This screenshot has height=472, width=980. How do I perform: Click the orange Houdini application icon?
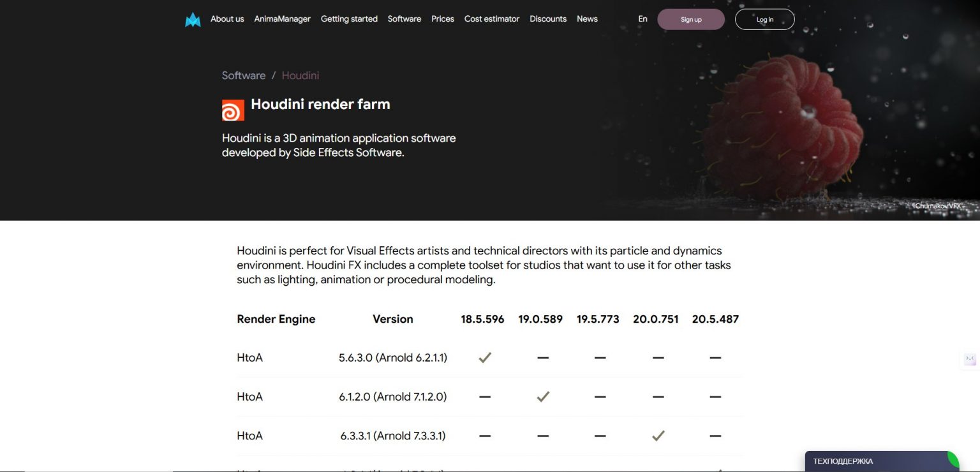(232, 109)
